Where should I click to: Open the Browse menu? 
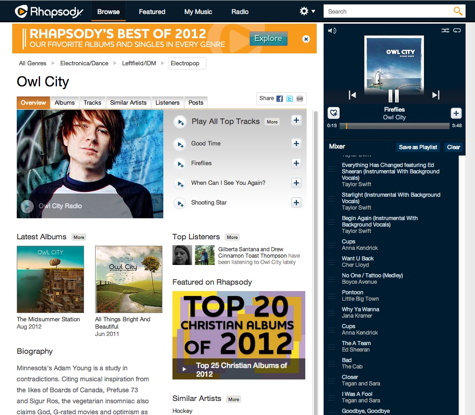pyautogui.click(x=108, y=12)
